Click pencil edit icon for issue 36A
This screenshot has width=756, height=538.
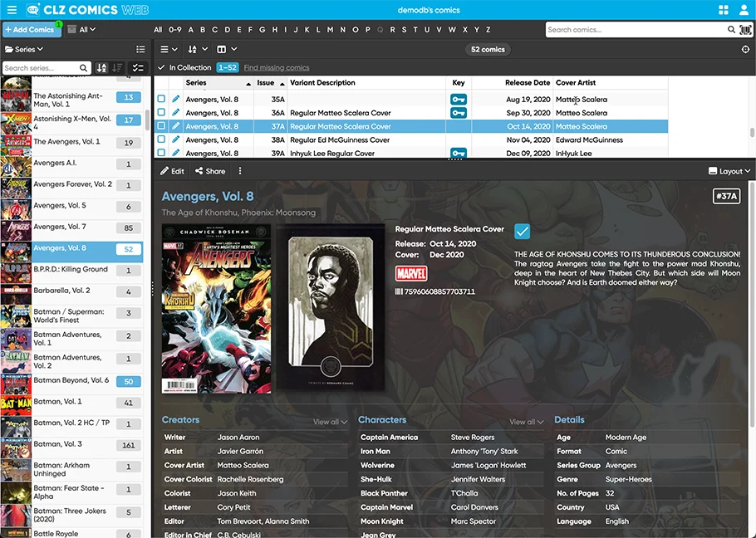click(x=175, y=112)
